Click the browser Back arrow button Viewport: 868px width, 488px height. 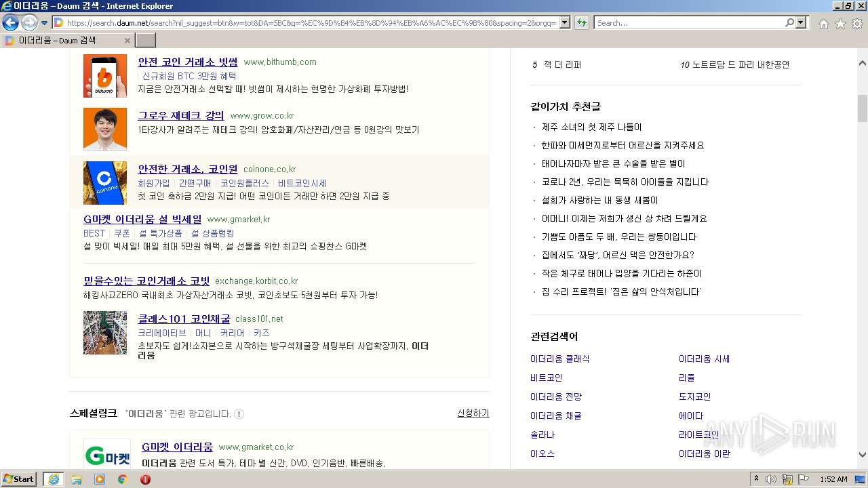point(10,23)
